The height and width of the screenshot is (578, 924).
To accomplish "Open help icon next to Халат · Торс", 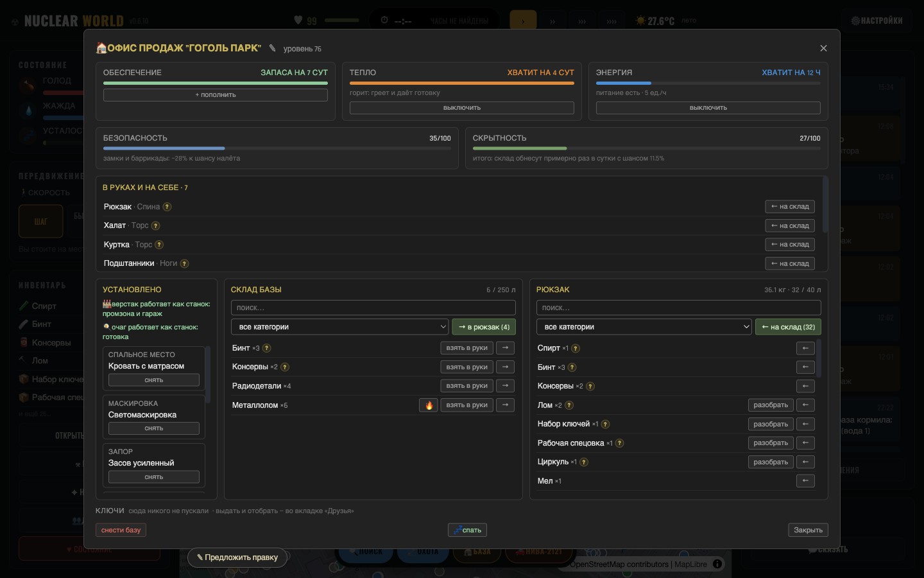I will [155, 226].
